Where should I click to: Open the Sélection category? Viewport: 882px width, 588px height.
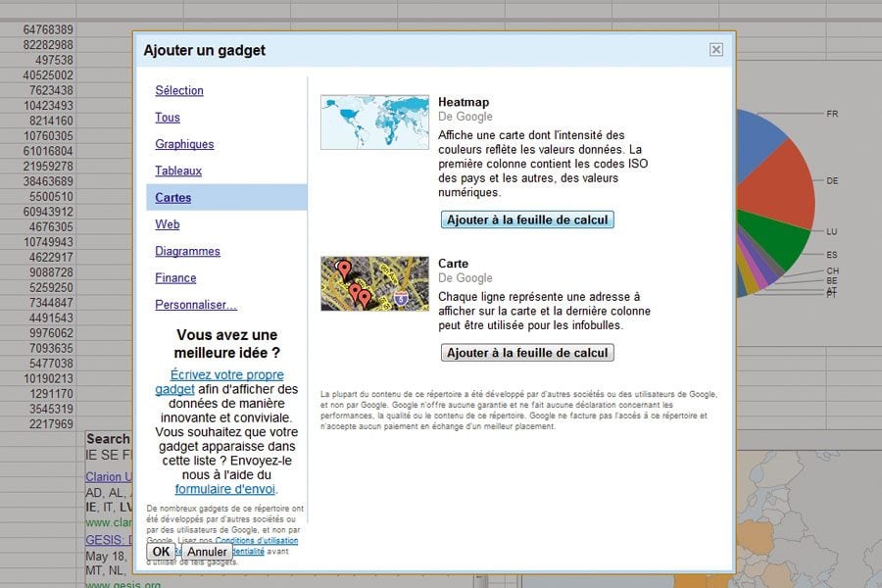[x=179, y=91]
